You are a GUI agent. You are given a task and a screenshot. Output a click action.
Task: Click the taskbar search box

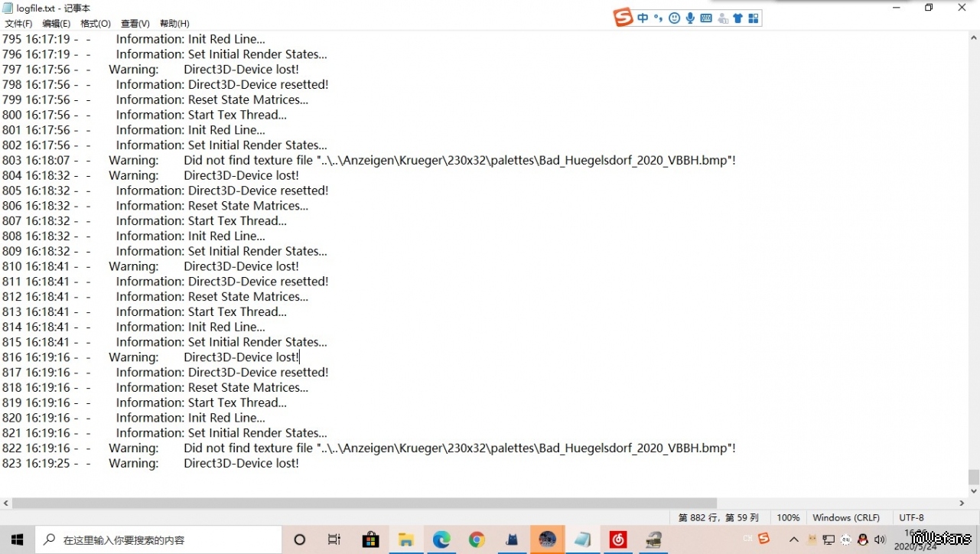coord(159,539)
